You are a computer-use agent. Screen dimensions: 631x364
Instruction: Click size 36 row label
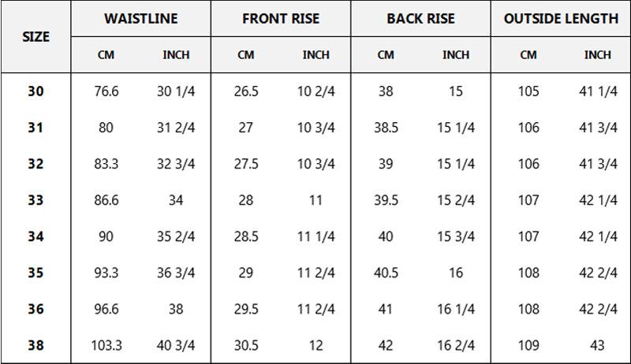35,309
